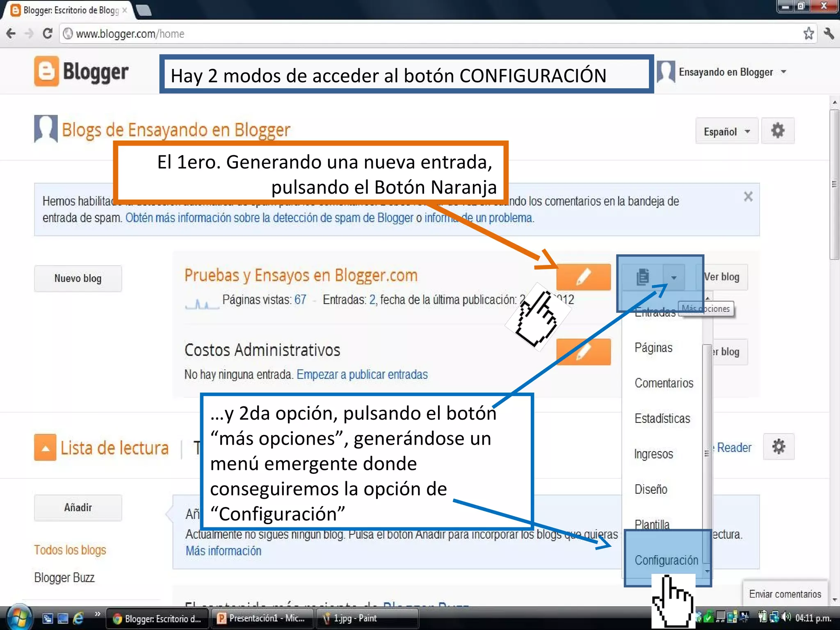The image size is (840, 630).
Task: Reload the page with refresh icon
Action: coord(48,33)
